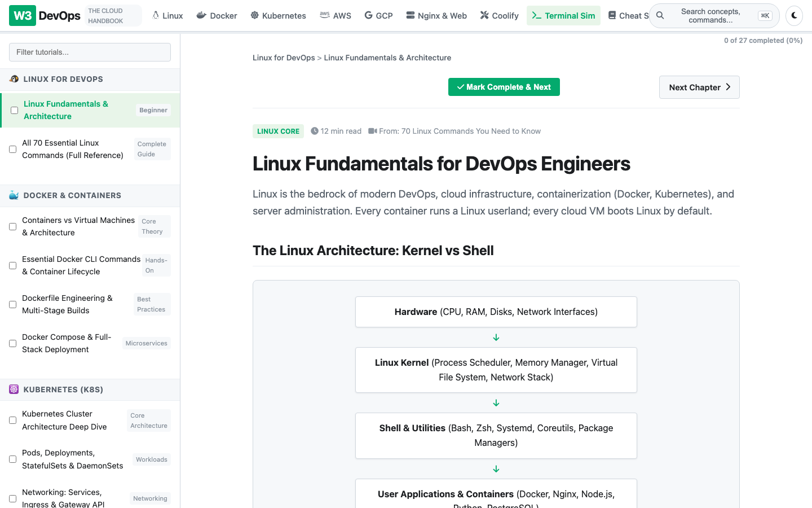Check the Essential Docker CLI Commands checkbox

(12, 265)
